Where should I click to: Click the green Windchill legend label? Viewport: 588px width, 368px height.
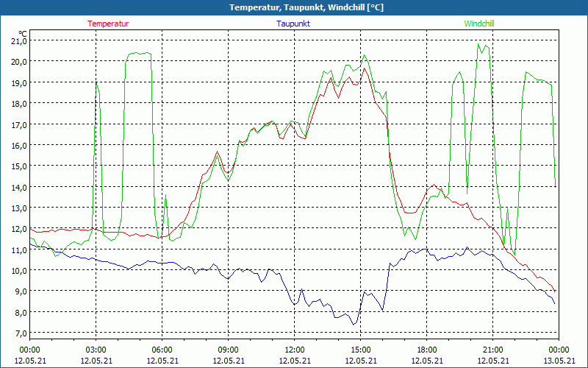coord(479,24)
